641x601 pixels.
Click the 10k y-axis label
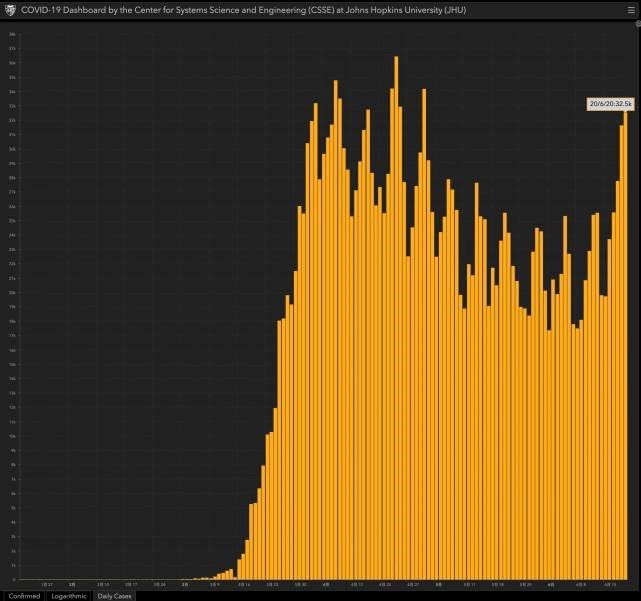pos(12,436)
